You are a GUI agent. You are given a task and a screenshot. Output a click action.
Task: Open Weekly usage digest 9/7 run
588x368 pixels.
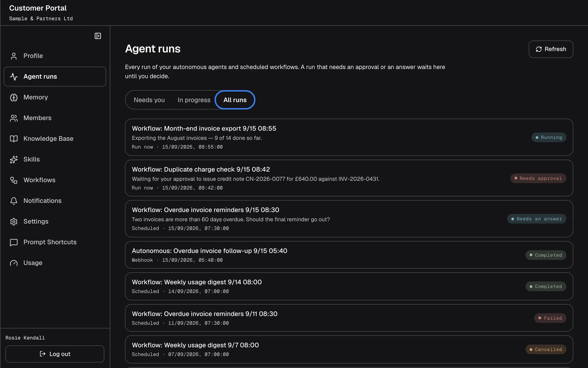click(349, 349)
